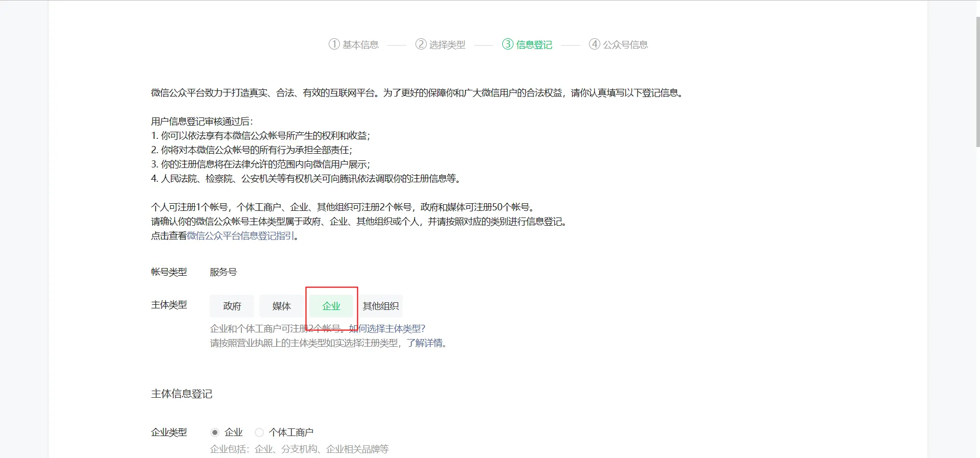Viewport: 980px width, 458px height.
Task: Select the 企业 radio button under 企业类型
Action: 215,432
